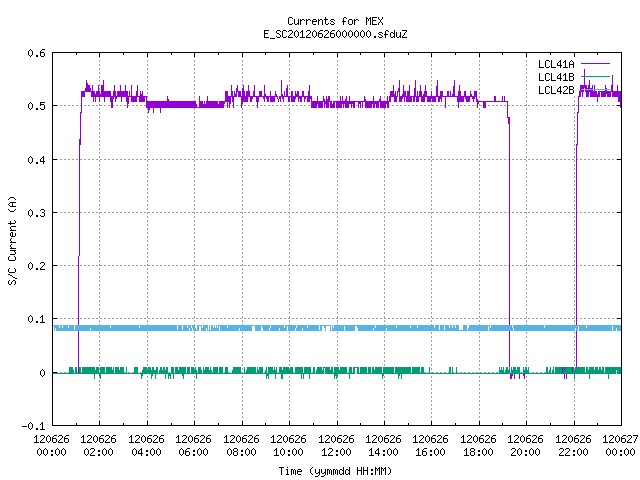Click the x-axis tick '120626 00:00'
The image size is (640, 480).
(51, 446)
